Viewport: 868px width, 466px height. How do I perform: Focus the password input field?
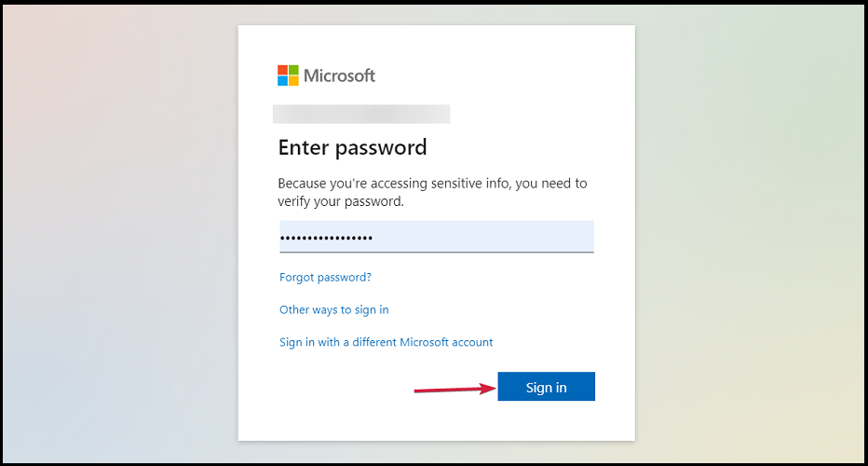point(436,237)
